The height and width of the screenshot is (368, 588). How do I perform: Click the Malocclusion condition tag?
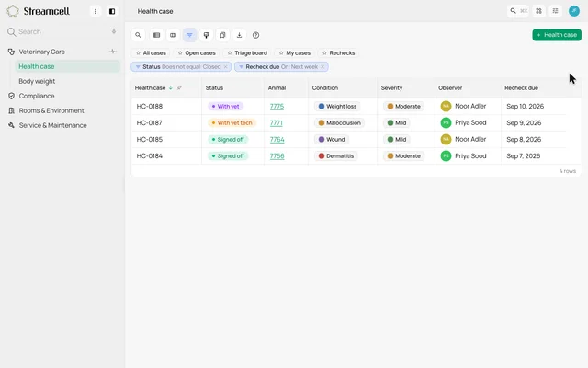[x=339, y=122]
